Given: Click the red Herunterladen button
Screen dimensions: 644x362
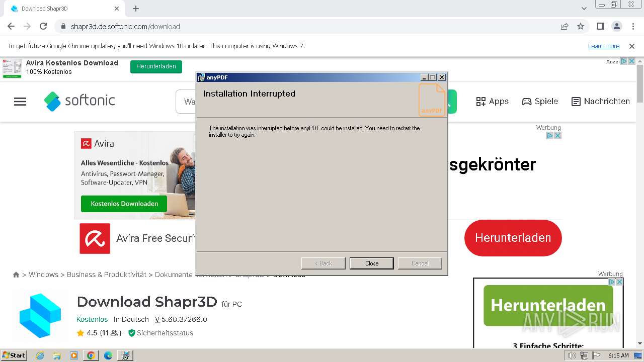Looking at the screenshot, I should pos(513,238).
